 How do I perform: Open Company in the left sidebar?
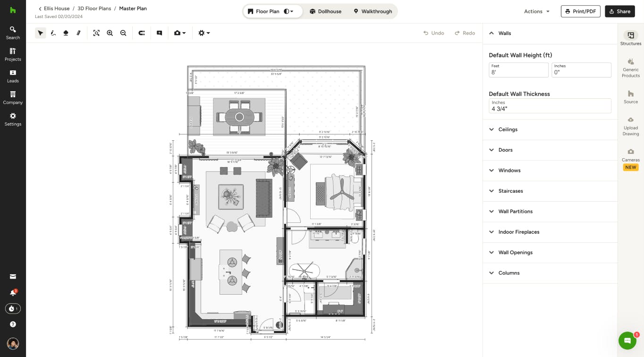13,98
